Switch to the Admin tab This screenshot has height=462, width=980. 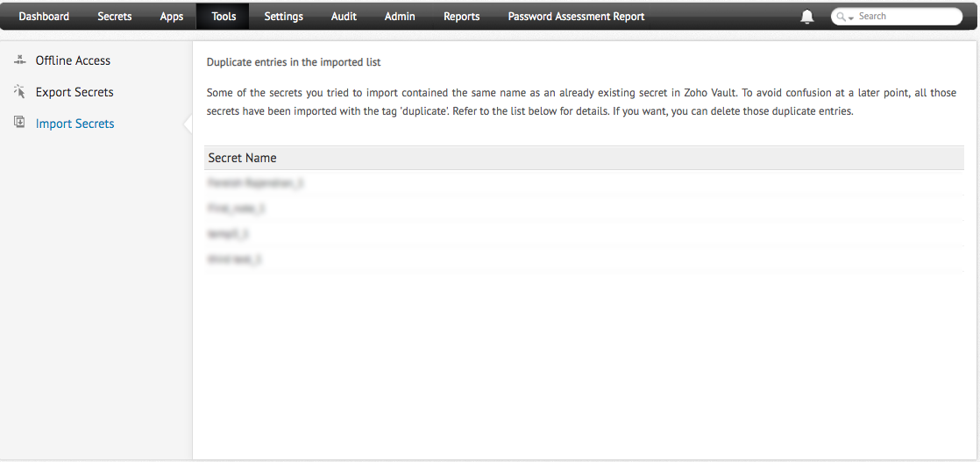click(x=400, y=17)
